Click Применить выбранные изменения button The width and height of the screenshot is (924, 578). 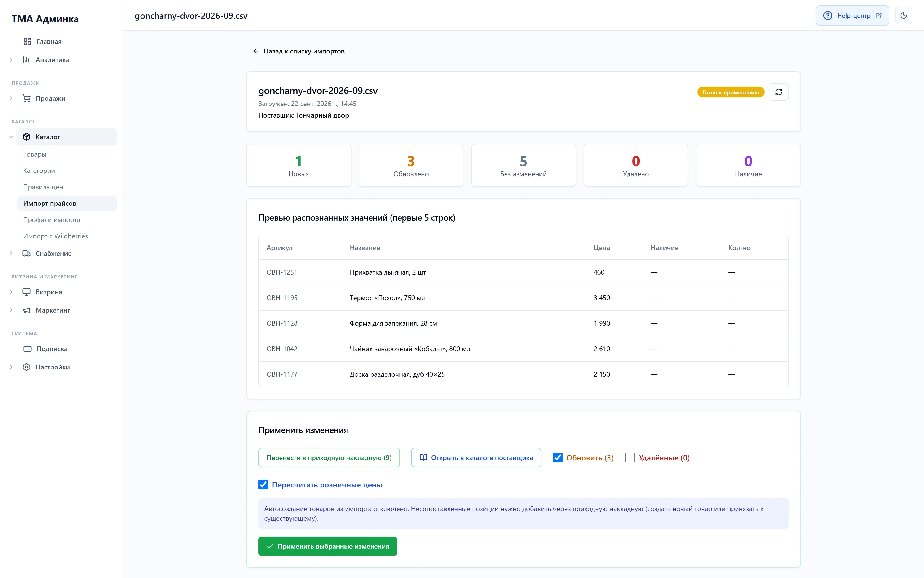(327, 546)
